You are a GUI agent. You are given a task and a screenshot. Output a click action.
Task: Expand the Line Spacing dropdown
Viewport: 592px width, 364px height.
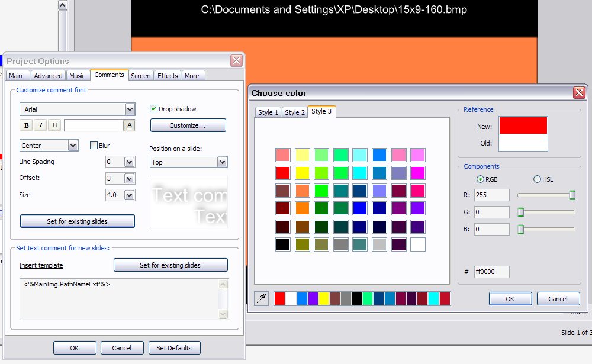(129, 162)
